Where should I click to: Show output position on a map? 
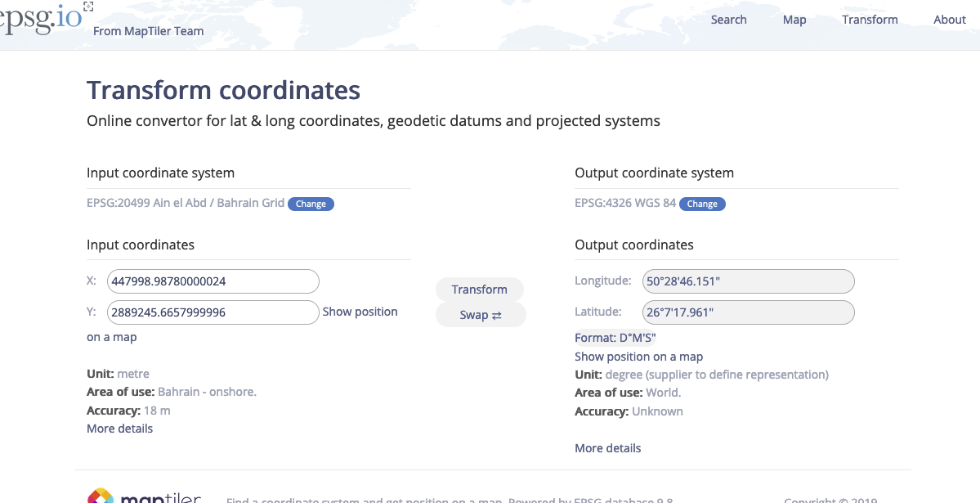point(638,356)
